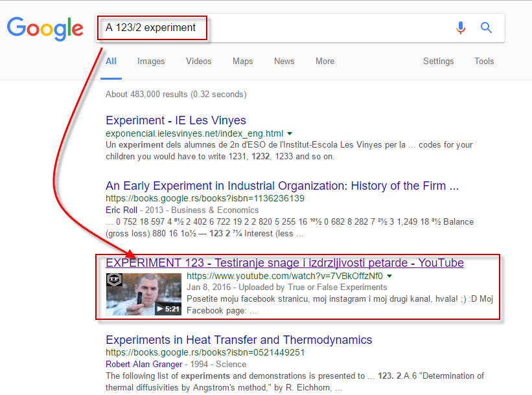
Task: Expand arrow beside the youtube.com watch URL
Action: click(389, 276)
